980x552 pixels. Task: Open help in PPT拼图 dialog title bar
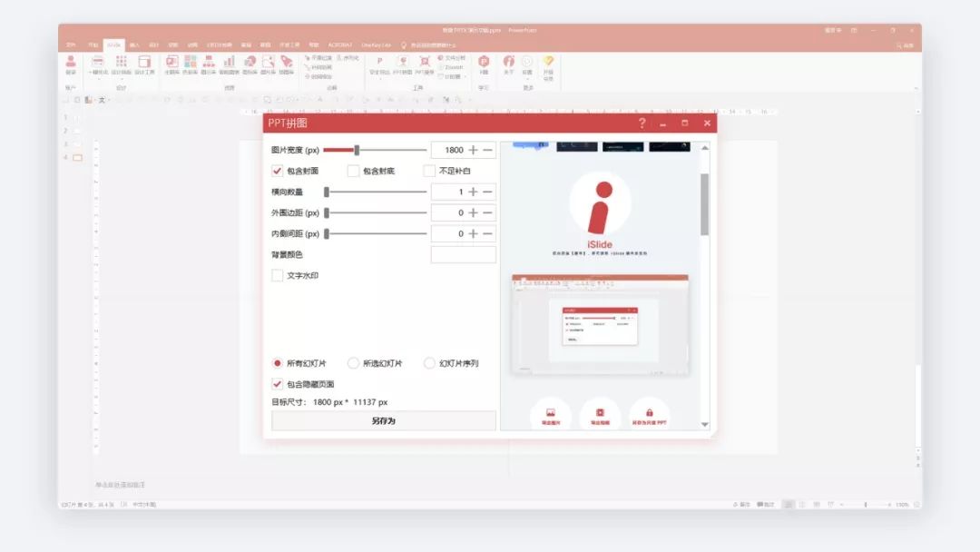(x=642, y=123)
